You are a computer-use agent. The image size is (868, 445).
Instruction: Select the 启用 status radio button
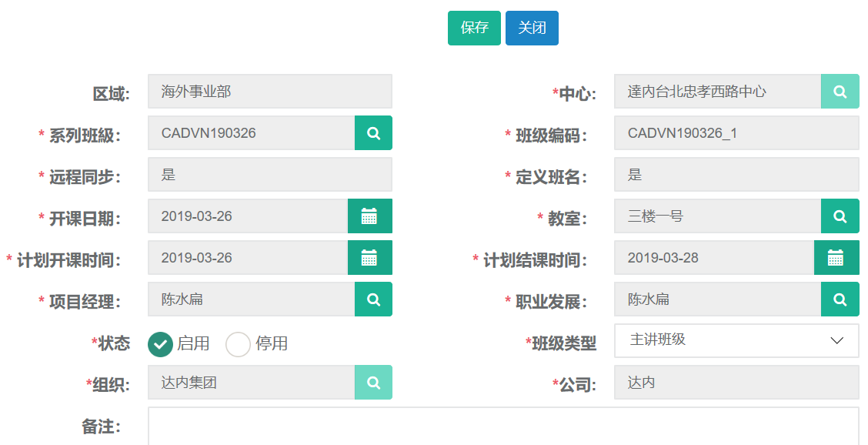point(160,344)
